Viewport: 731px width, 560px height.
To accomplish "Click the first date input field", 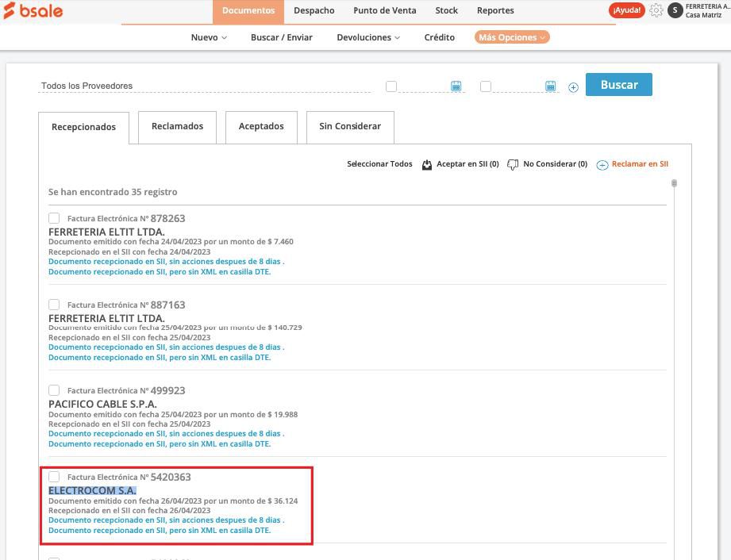I will coord(423,86).
